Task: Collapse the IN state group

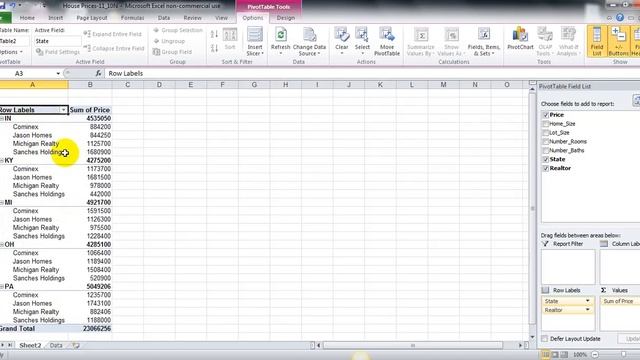Action: tap(2, 118)
